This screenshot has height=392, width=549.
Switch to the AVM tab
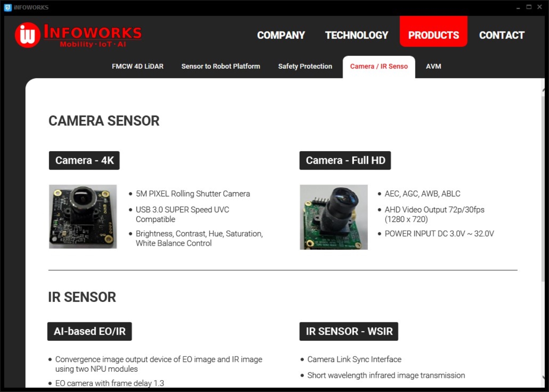433,66
